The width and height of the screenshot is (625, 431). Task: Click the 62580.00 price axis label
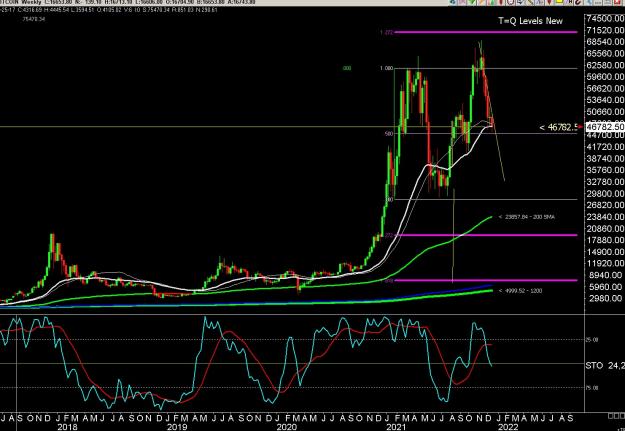(605, 65)
